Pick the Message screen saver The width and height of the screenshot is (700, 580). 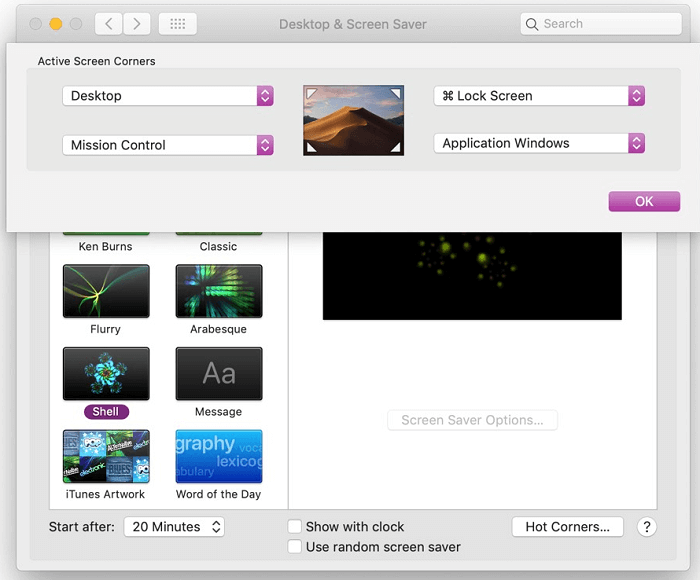click(x=218, y=374)
